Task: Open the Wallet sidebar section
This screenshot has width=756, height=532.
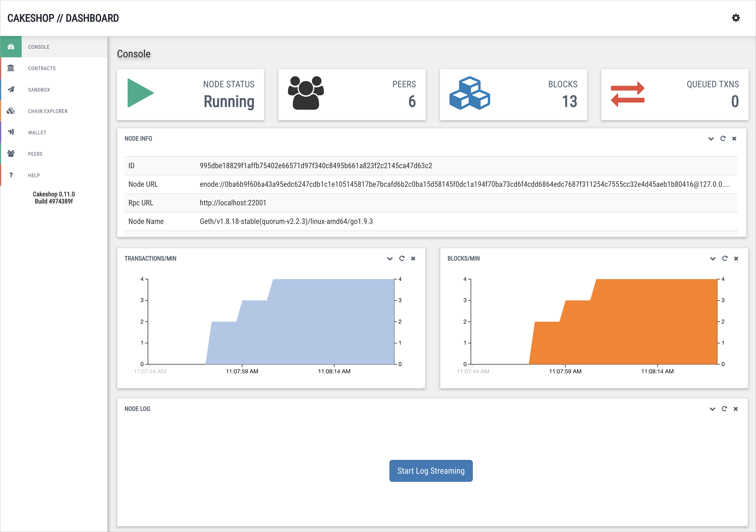Action: pos(37,133)
